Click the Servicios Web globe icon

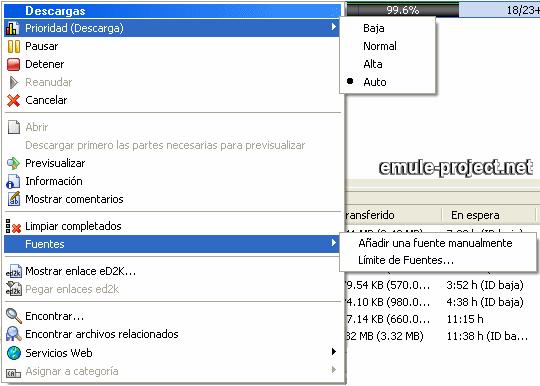[x=14, y=353]
